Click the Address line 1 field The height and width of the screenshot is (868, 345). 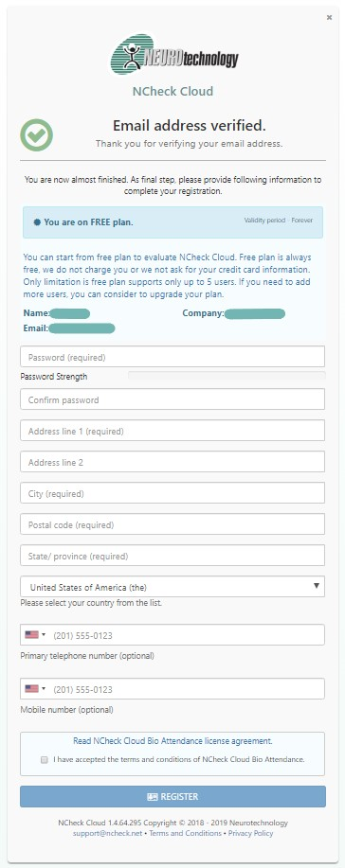[x=172, y=431]
